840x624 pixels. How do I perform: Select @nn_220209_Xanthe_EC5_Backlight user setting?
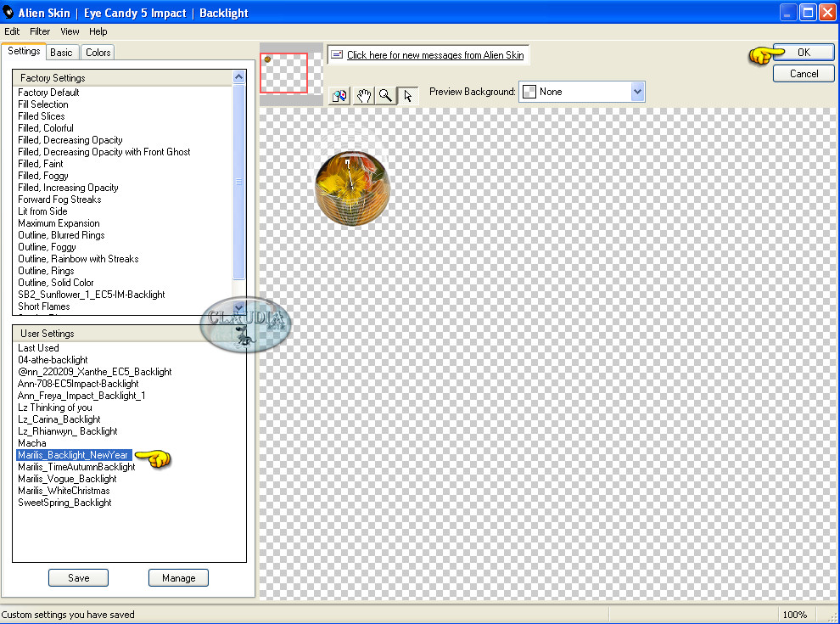point(95,372)
